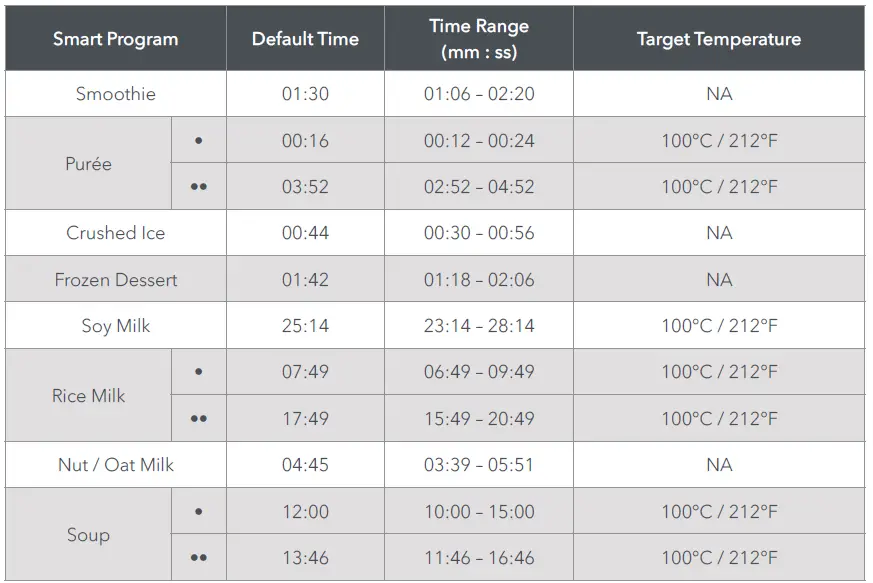Click the Frozen Dessert row label
This screenshot has height=583, width=873.
pos(116,280)
